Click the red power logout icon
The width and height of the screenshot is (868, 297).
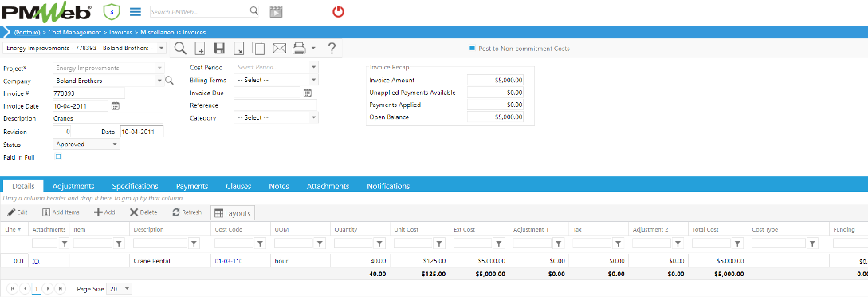tap(338, 11)
